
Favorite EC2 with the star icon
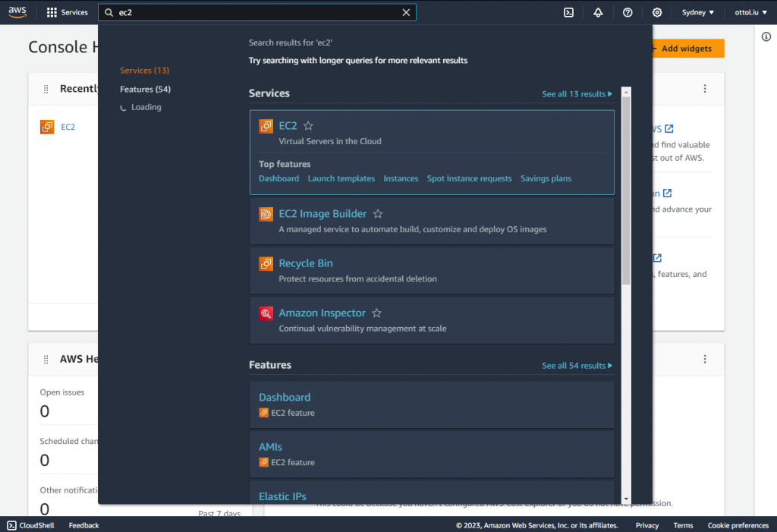click(x=308, y=126)
